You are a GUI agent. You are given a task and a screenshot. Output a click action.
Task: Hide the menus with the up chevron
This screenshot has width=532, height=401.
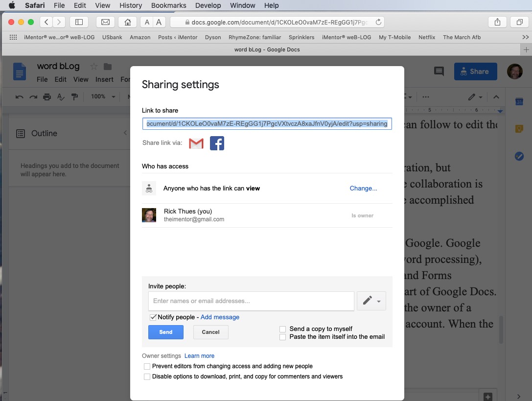tap(496, 97)
